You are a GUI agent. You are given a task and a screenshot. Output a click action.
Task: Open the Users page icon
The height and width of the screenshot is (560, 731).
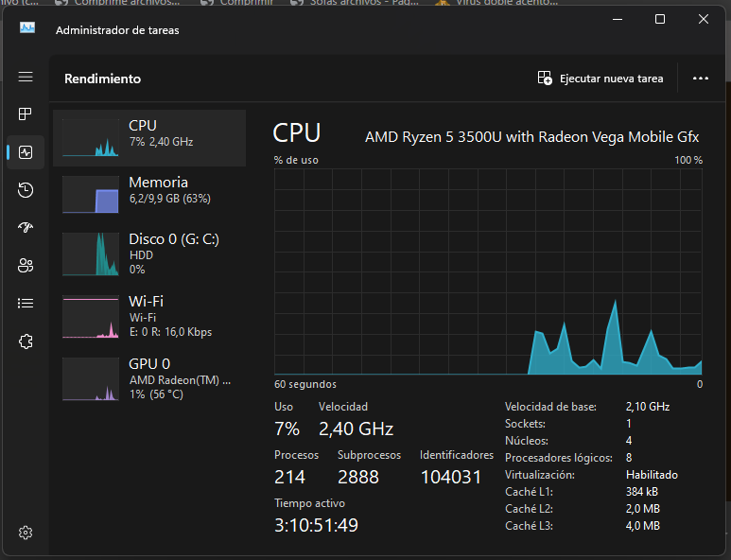tap(26, 265)
